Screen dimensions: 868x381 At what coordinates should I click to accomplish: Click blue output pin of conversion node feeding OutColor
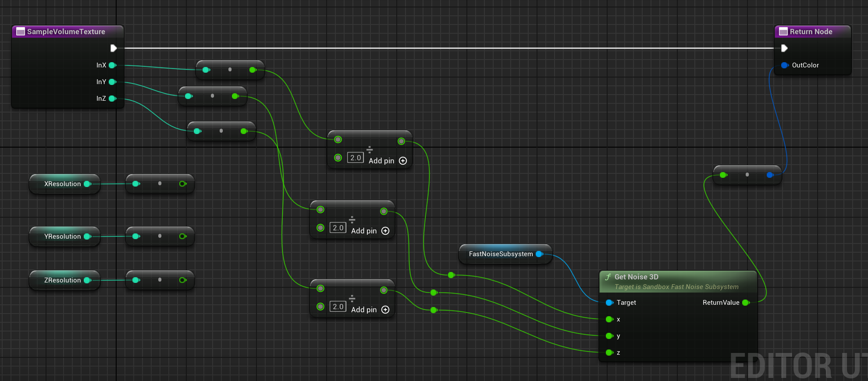coord(770,175)
